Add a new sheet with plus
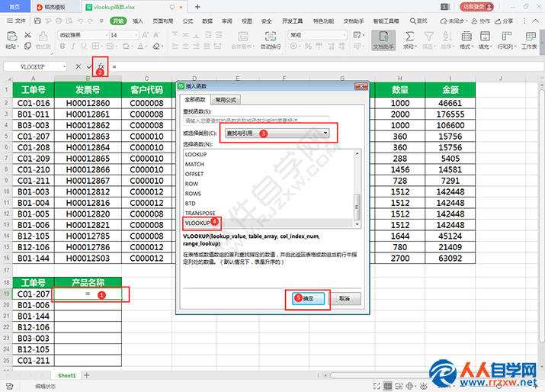Image resolution: width=545 pixels, height=392 pixels. (87, 375)
